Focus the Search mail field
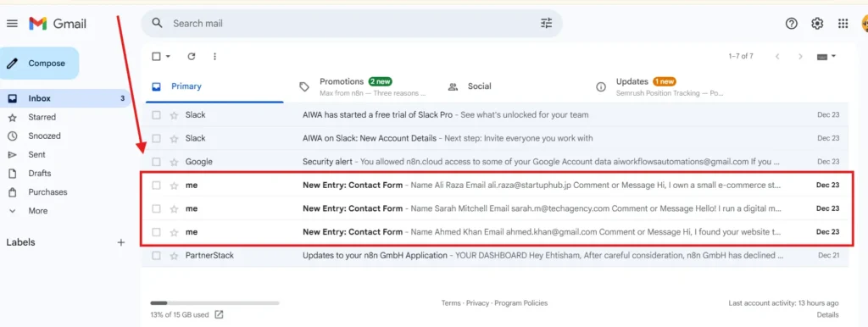Viewport: 868px width, 327px height. 352,23
